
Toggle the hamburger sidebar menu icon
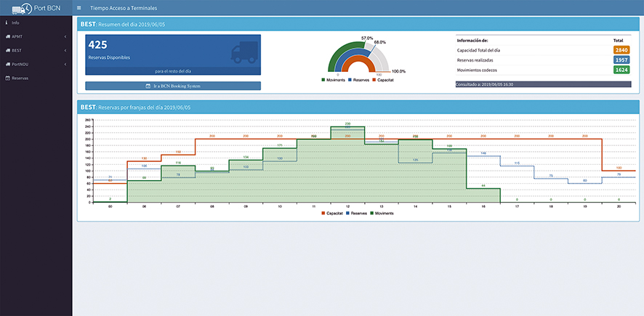coord(79,8)
